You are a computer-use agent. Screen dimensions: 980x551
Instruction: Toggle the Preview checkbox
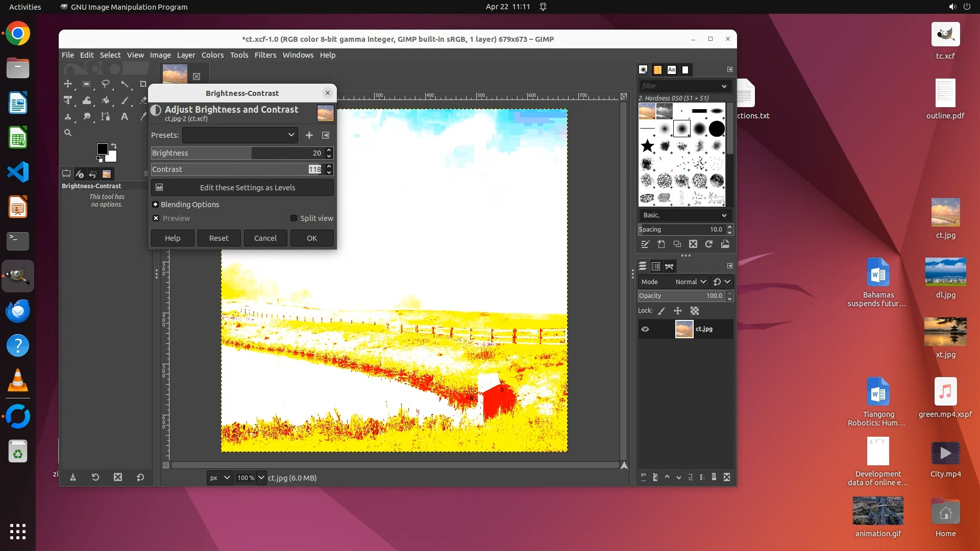pos(156,218)
